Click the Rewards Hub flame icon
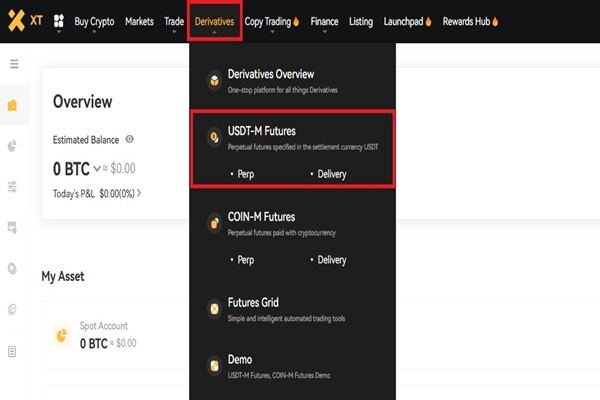The height and width of the screenshot is (400, 600). click(x=495, y=21)
